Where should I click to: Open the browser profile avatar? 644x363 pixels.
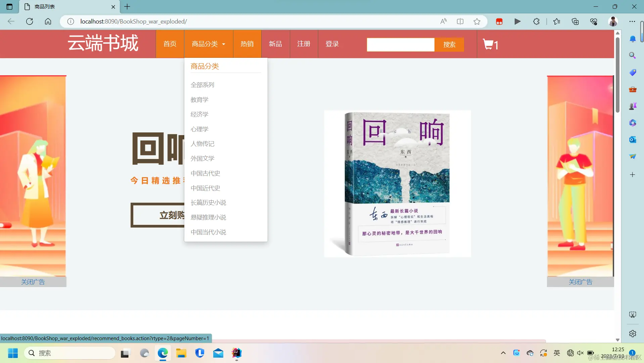pos(613,22)
